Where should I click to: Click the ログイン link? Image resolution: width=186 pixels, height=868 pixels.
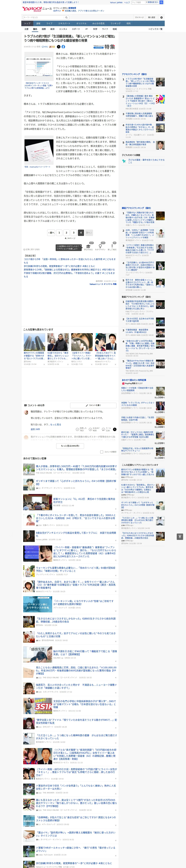tap(57, 11)
